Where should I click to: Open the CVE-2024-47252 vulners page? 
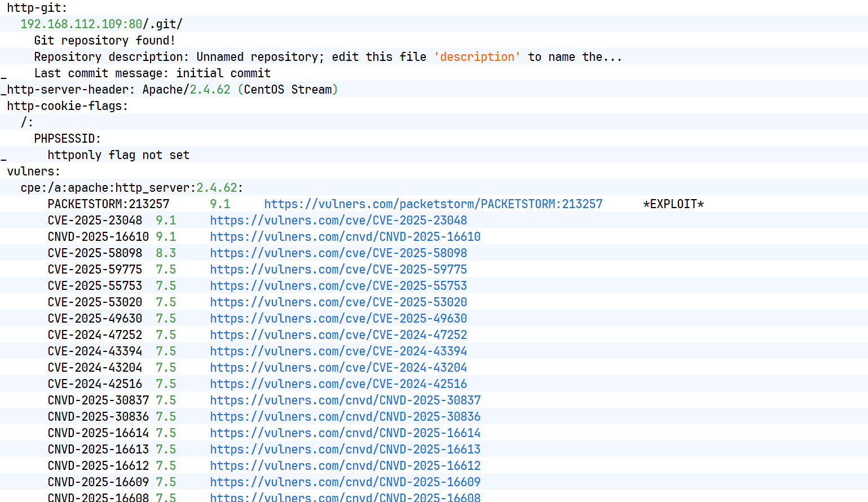(x=338, y=335)
